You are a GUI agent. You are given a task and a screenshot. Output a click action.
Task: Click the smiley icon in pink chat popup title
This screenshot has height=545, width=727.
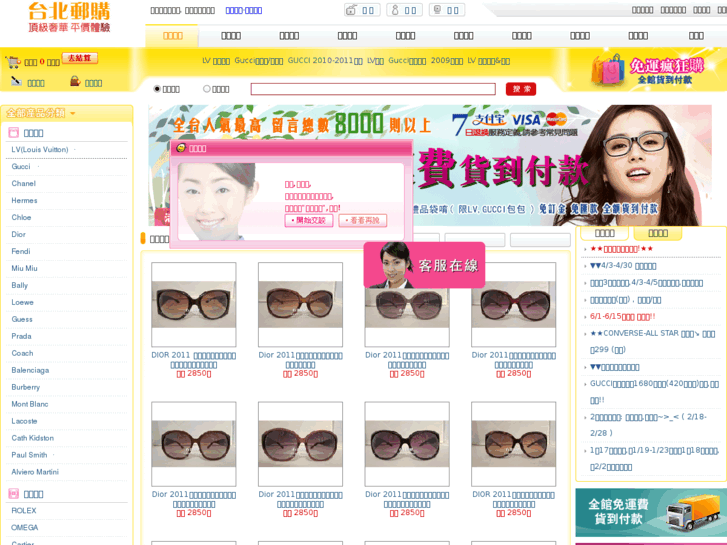(x=181, y=148)
